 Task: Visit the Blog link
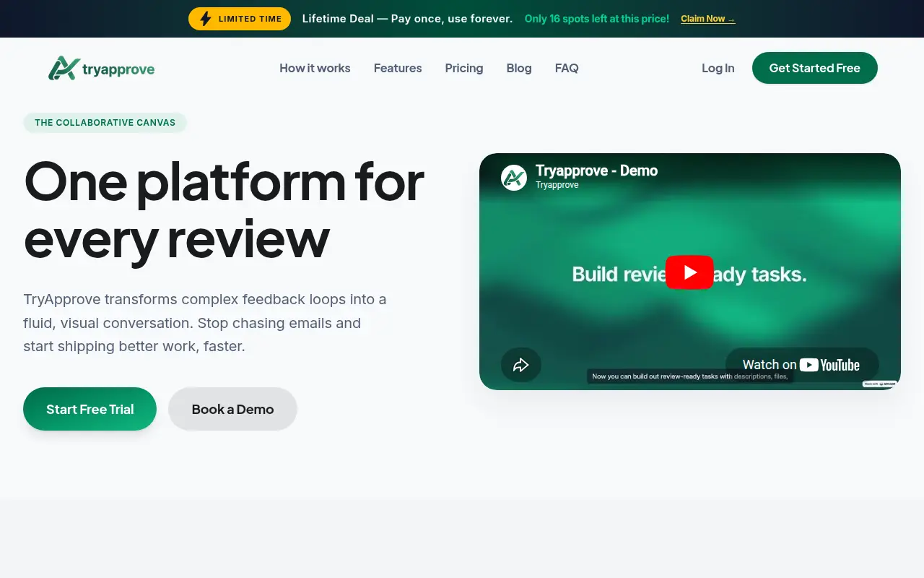(x=519, y=68)
